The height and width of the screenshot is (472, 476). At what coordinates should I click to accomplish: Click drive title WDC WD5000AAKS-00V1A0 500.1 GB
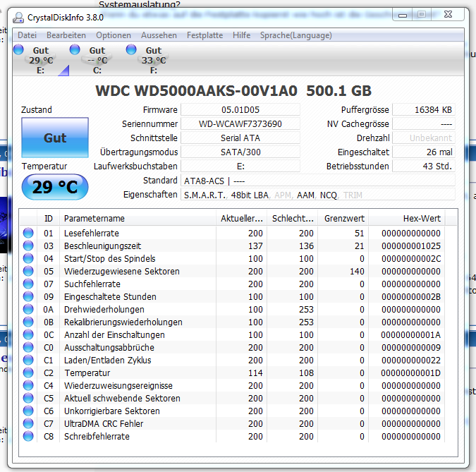(x=233, y=91)
